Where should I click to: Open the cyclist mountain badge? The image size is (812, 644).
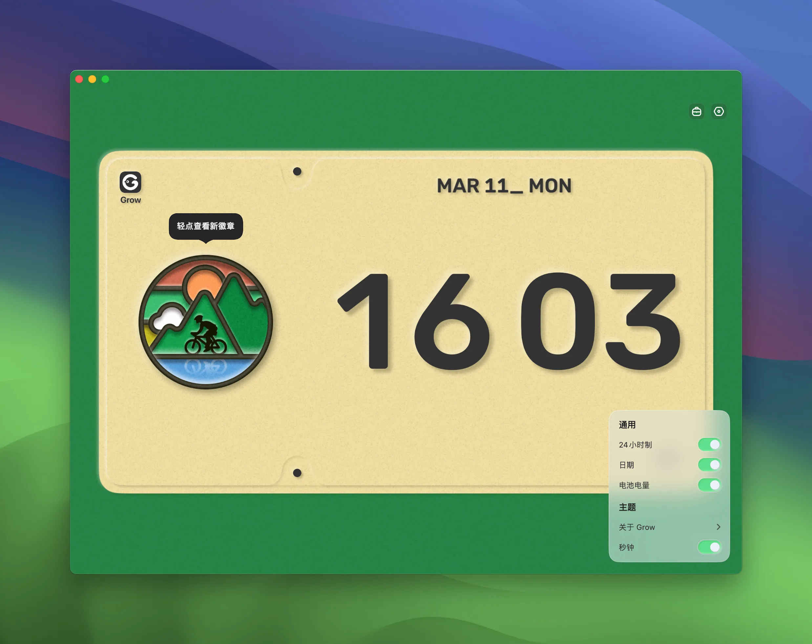coord(206,322)
